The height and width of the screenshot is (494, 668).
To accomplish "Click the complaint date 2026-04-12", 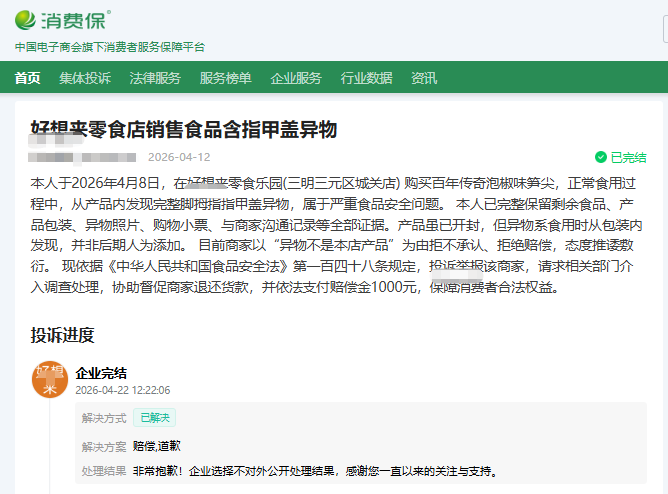I will point(179,157).
